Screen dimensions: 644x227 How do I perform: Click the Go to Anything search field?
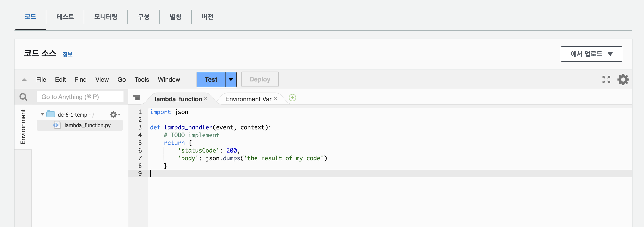tap(80, 97)
